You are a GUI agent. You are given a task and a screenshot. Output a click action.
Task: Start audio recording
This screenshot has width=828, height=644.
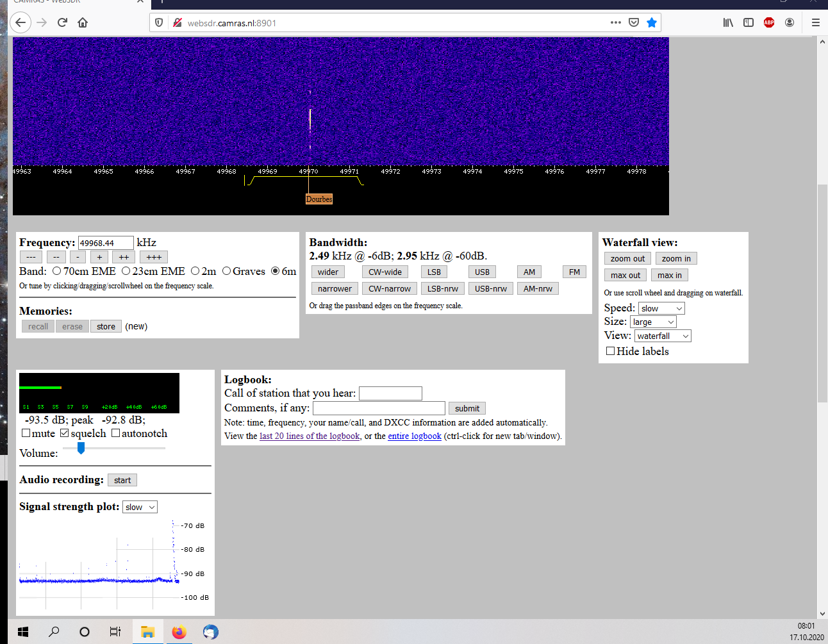[122, 480]
